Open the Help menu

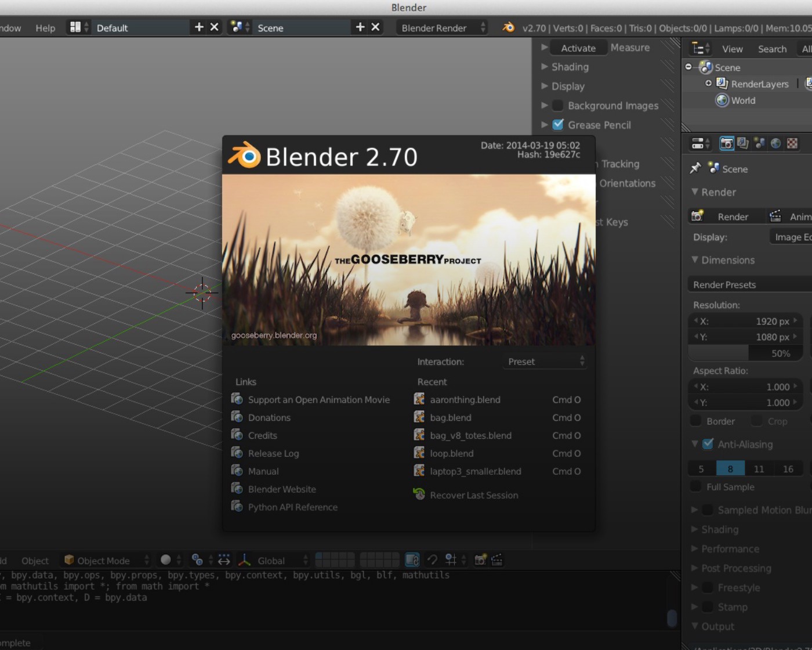click(45, 28)
